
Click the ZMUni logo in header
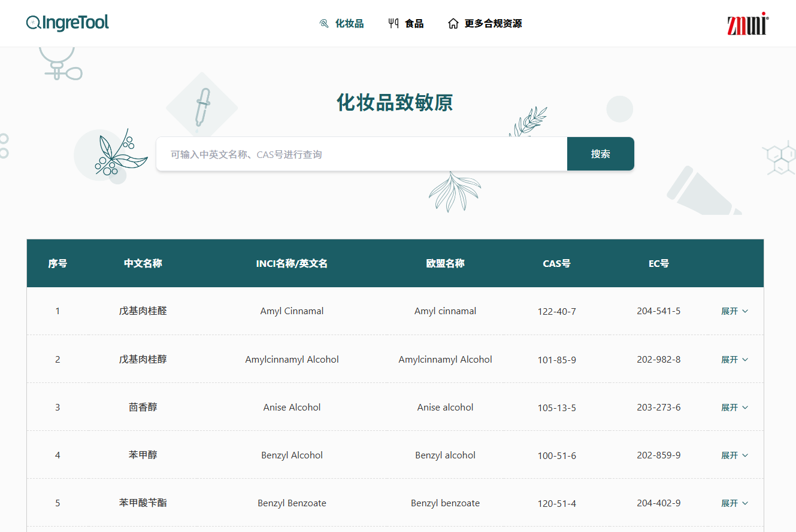click(747, 24)
